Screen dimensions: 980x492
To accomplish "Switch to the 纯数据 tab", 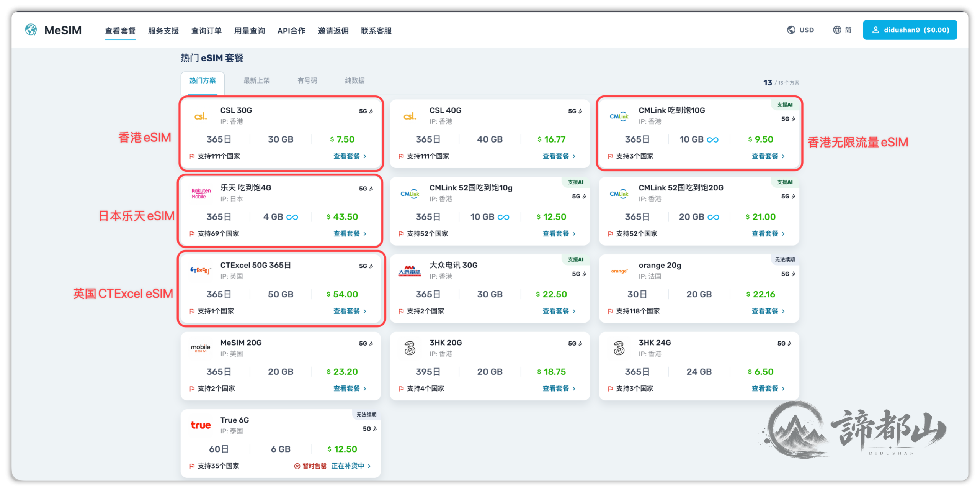I will 355,80.
